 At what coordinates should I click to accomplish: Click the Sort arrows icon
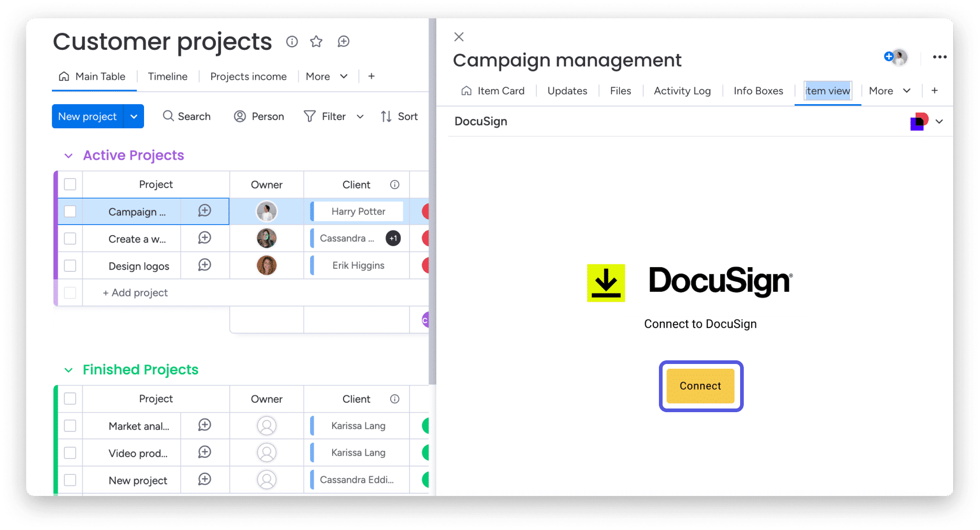pos(386,116)
